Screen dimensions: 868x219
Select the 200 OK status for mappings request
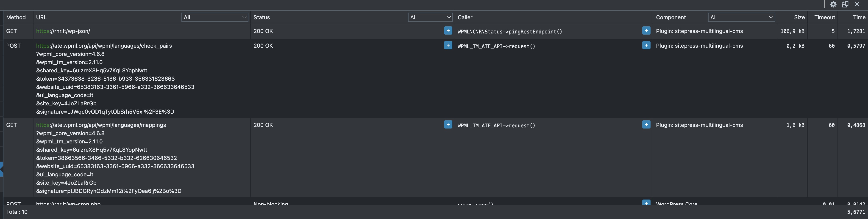tap(263, 125)
